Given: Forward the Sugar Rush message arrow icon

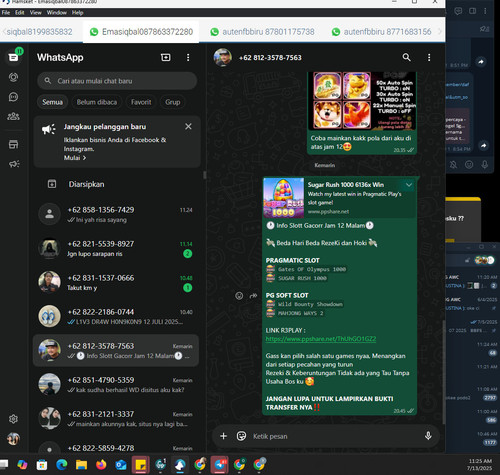Looking at the screenshot, I should click(x=253, y=296).
